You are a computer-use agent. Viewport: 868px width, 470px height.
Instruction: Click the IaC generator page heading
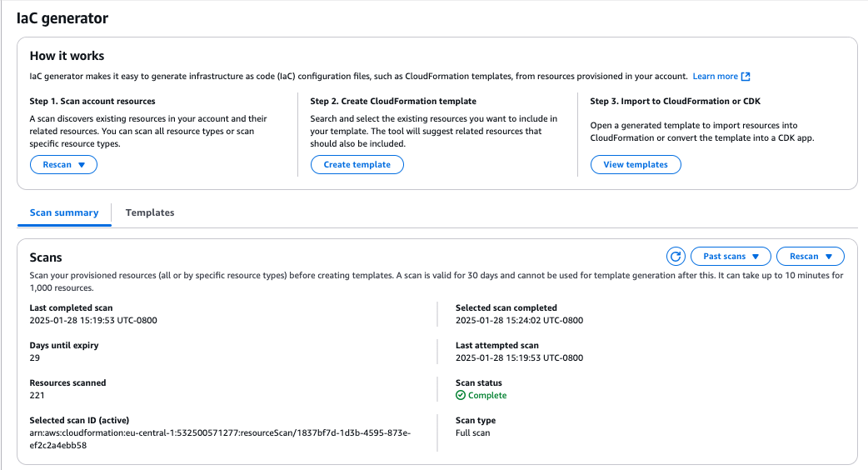(x=62, y=18)
